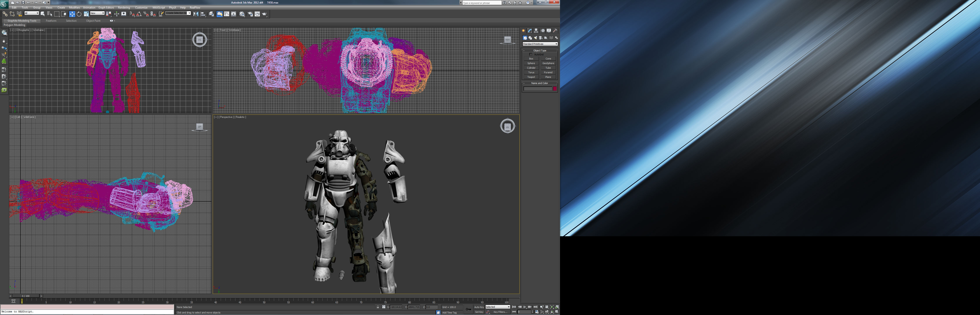Open the MAXScript menu
This screenshot has width=980, height=315.
click(x=159, y=8)
